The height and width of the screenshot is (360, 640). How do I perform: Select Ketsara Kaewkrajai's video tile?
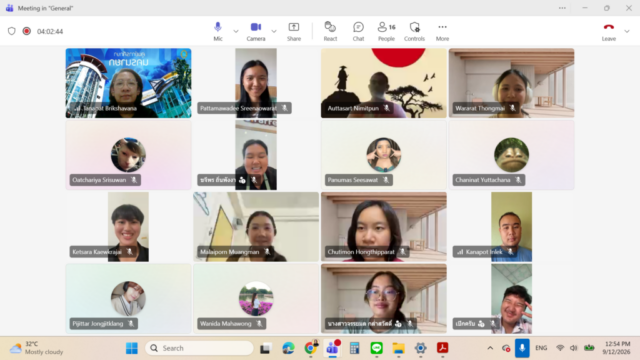point(128,227)
